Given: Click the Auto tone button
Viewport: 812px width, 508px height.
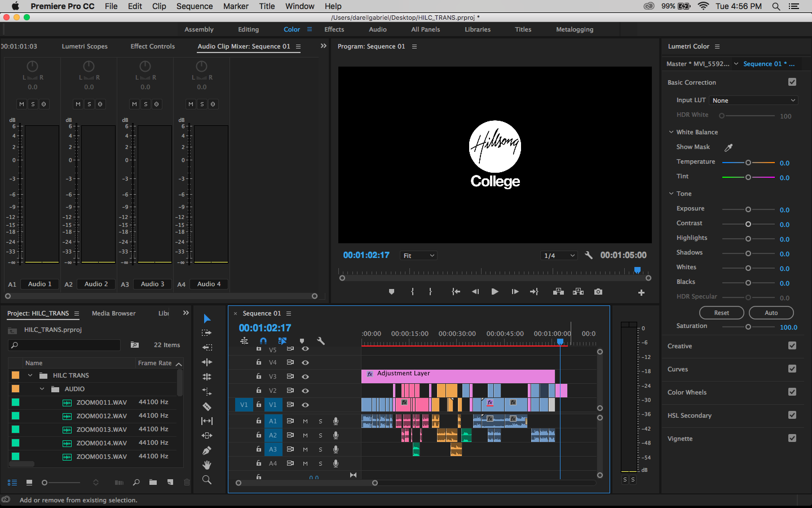Looking at the screenshot, I should click(x=771, y=313).
